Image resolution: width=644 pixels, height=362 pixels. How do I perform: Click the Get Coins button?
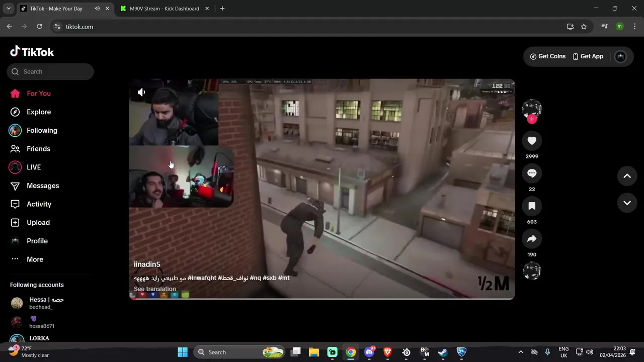point(548,56)
